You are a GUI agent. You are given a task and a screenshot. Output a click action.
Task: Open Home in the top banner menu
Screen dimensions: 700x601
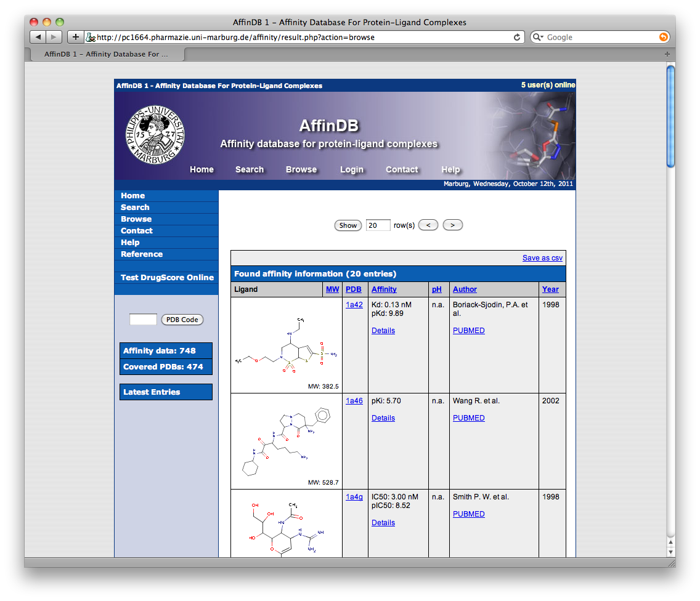pyautogui.click(x=201, y=169)
